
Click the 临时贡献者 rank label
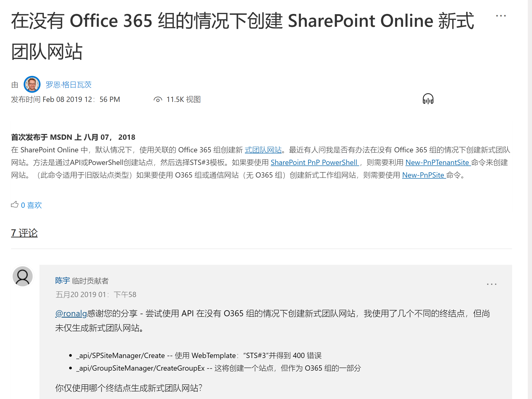90,281
